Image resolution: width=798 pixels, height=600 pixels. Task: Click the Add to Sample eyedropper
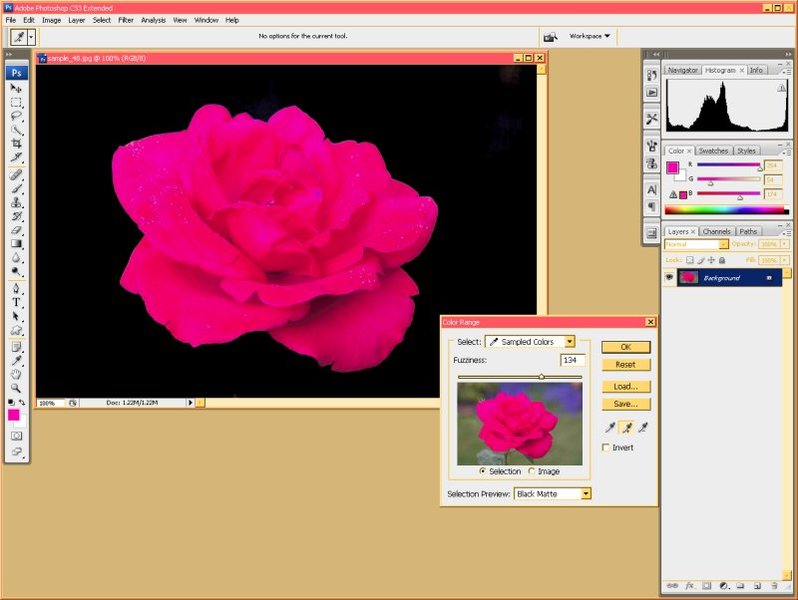pos(627,427)
